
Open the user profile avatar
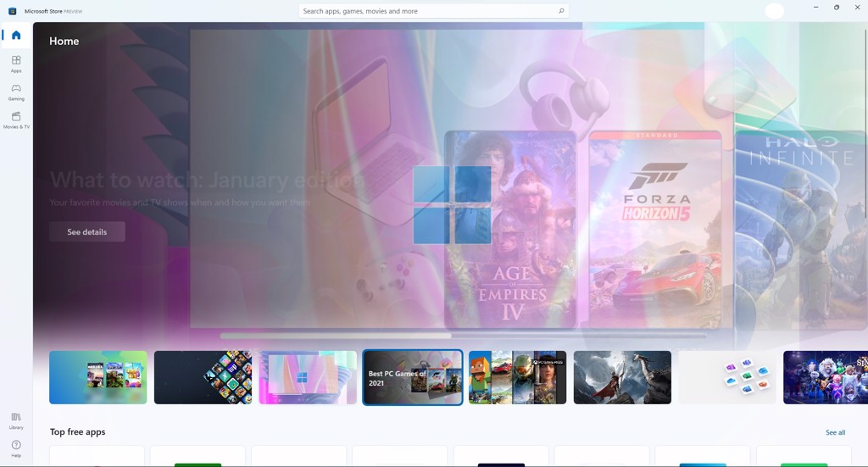tap(774, 11)
